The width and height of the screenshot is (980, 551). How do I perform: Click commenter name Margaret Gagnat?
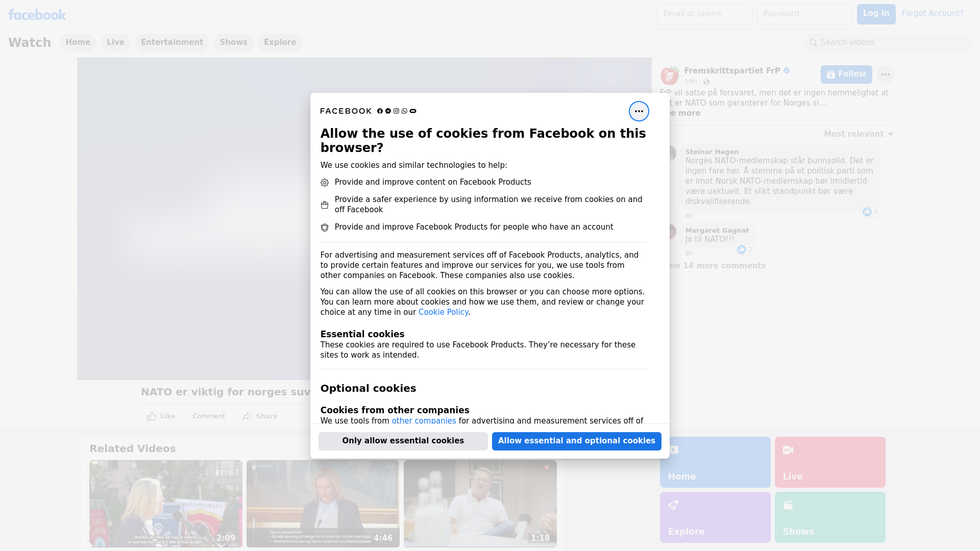pos(717,231)
